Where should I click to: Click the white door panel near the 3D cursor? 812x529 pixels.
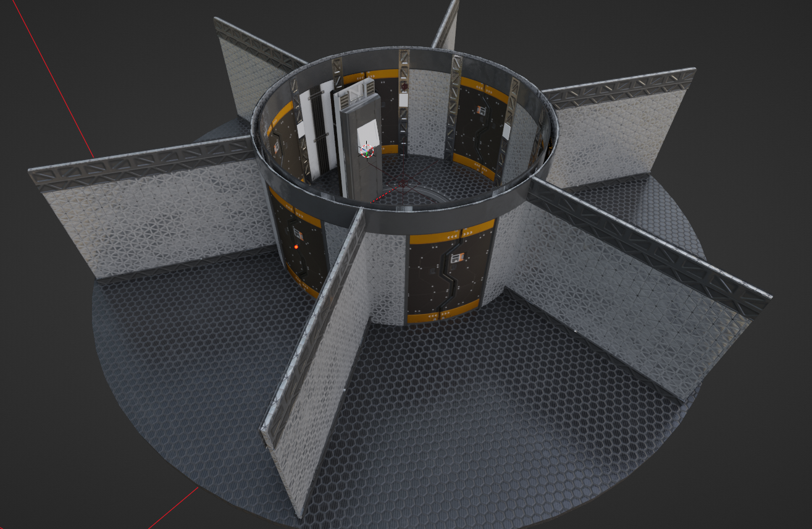point(368,133)
